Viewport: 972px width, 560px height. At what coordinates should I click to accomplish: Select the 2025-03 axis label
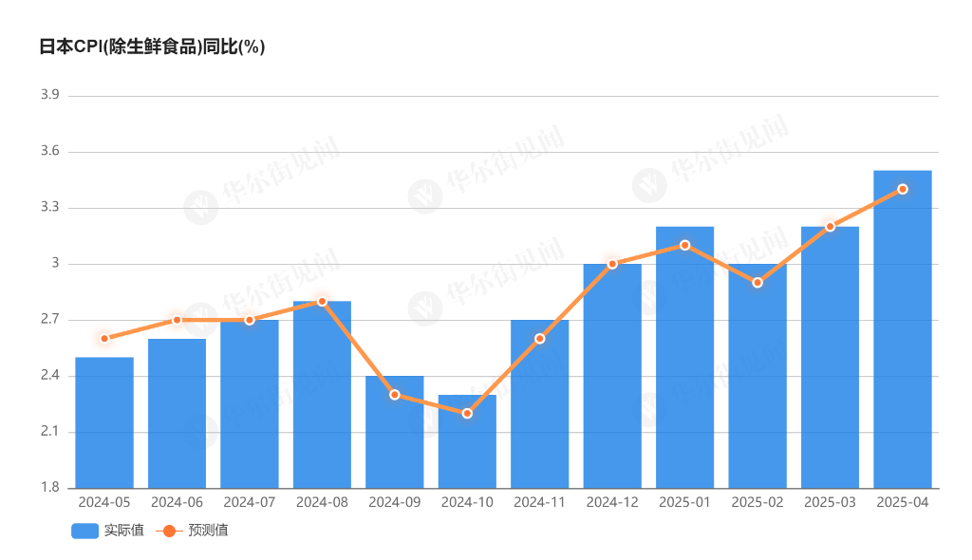point(829,502)
